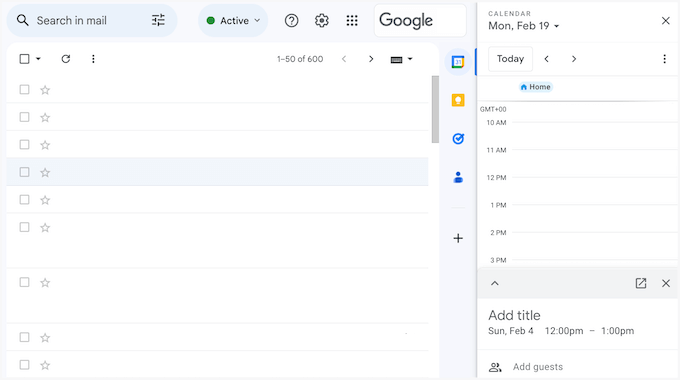Open the select dropdown arrow
Image resolution: width=680 pixels, height=380 pixels.
(38, 59)
